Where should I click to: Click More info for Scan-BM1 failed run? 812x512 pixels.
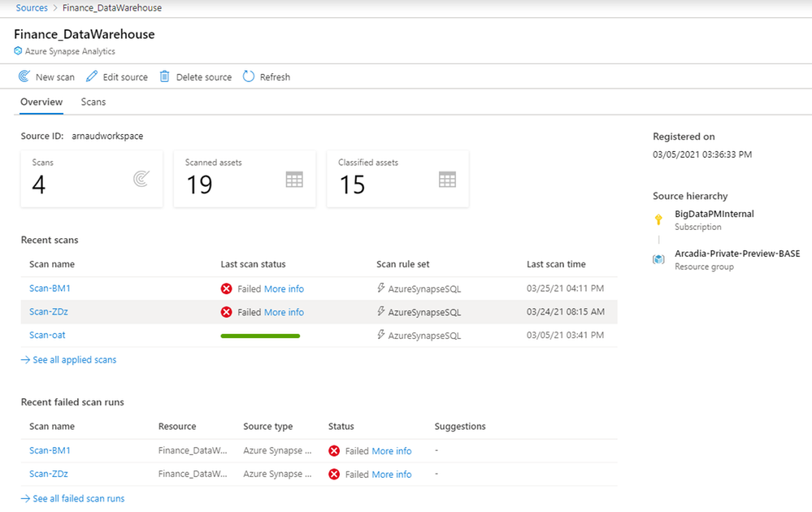pos(391,451)
